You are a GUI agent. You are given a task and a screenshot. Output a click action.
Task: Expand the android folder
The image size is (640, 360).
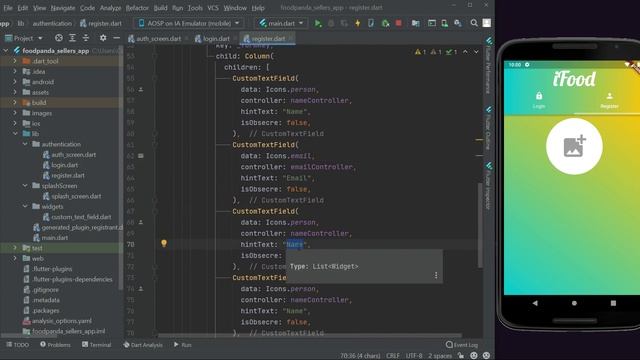(x=15, y=82)
